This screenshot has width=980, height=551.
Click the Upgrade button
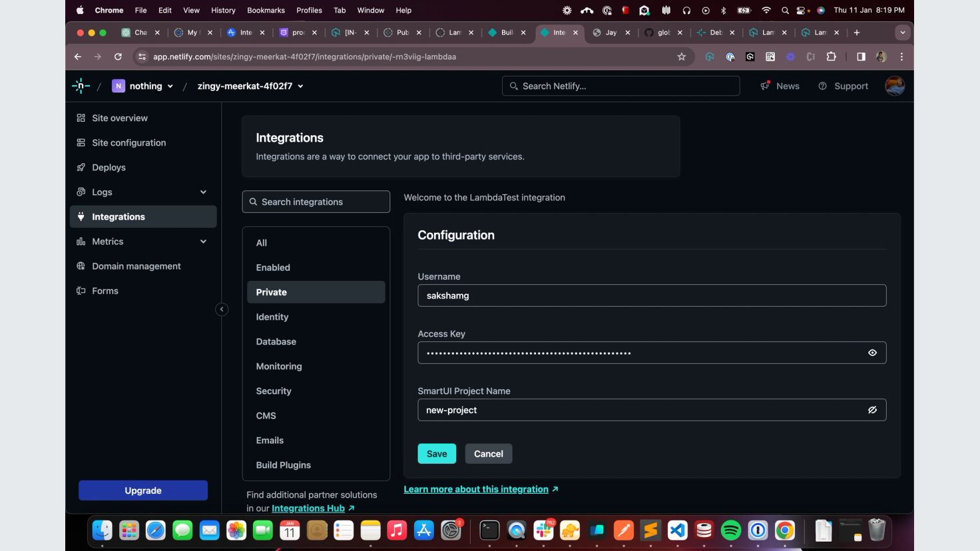(x=143, y=490)
